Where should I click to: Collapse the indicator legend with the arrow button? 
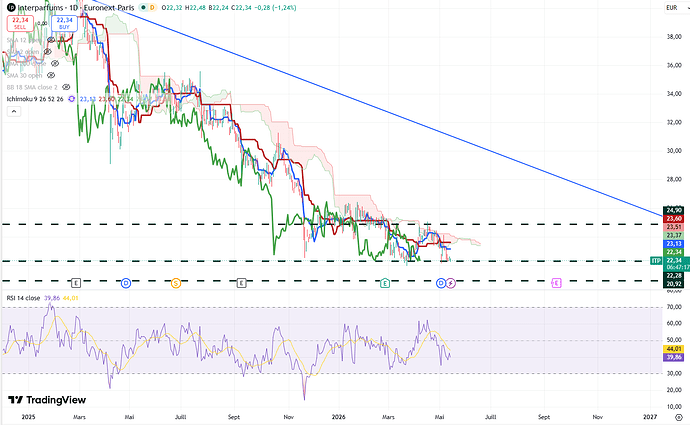pyautogui.click(x=14, y=111)
